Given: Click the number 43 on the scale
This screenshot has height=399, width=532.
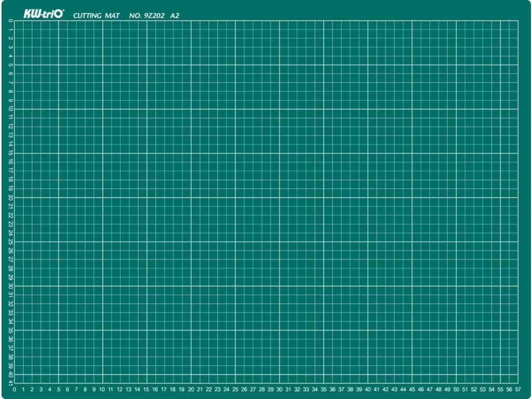Looking at the screenshot, I should [394, 390].
